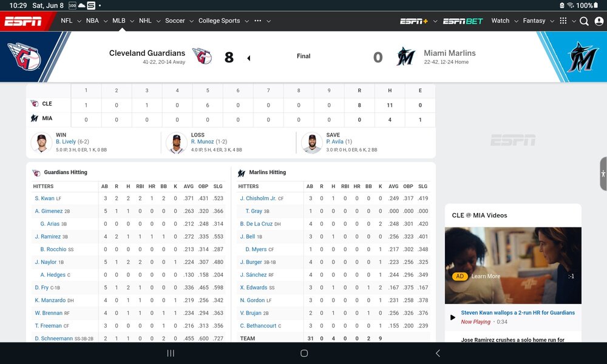
Task: Open the Cleveland Guardians team page
Action: (147, 53)
